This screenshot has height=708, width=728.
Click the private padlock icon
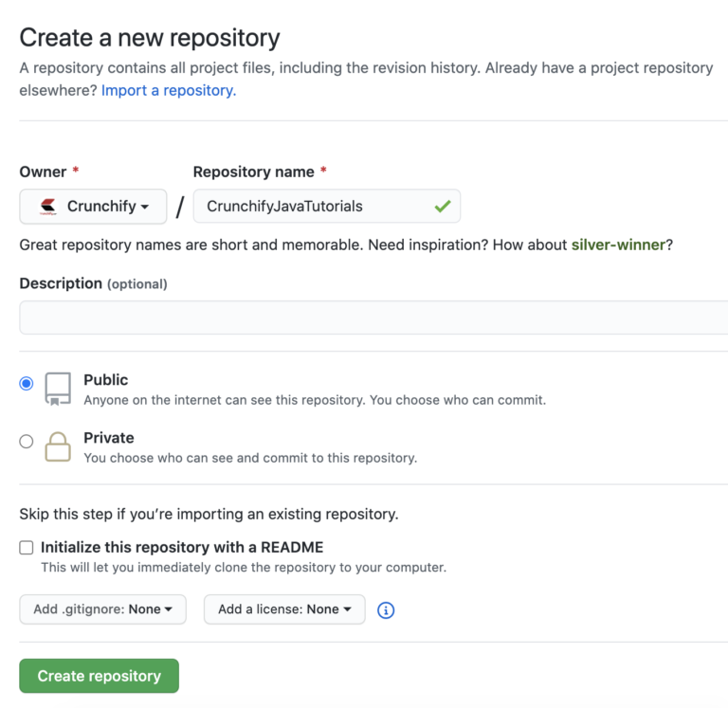click(x=58, y=446)
